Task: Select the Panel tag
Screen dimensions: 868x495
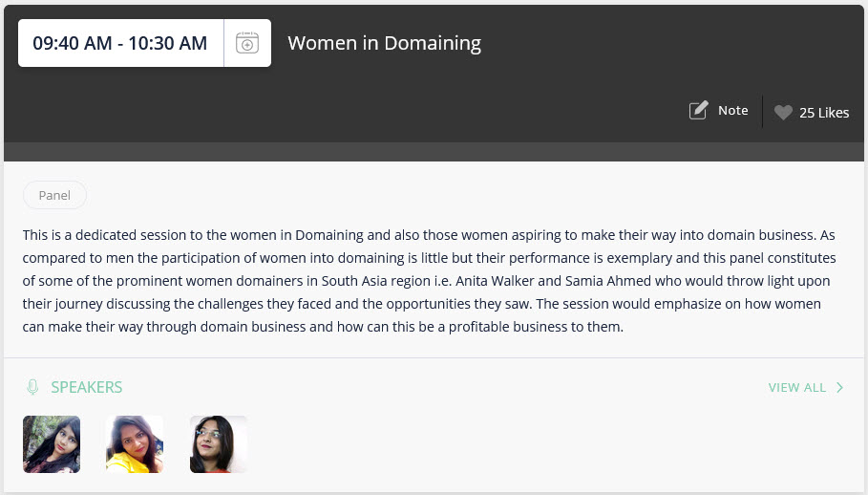Action: 54,195
